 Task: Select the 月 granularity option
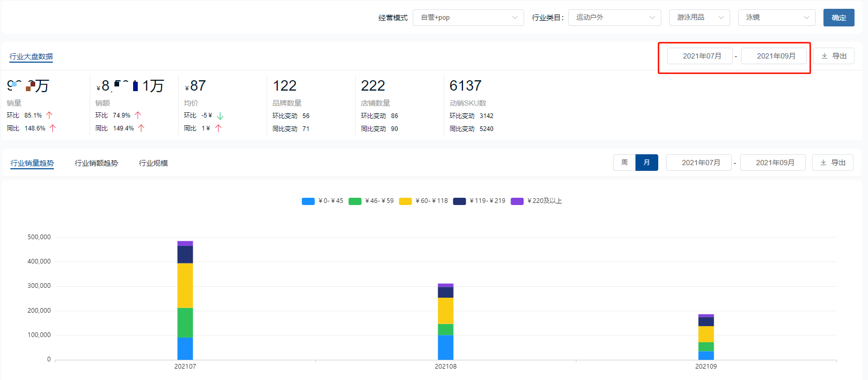[646, 163]
